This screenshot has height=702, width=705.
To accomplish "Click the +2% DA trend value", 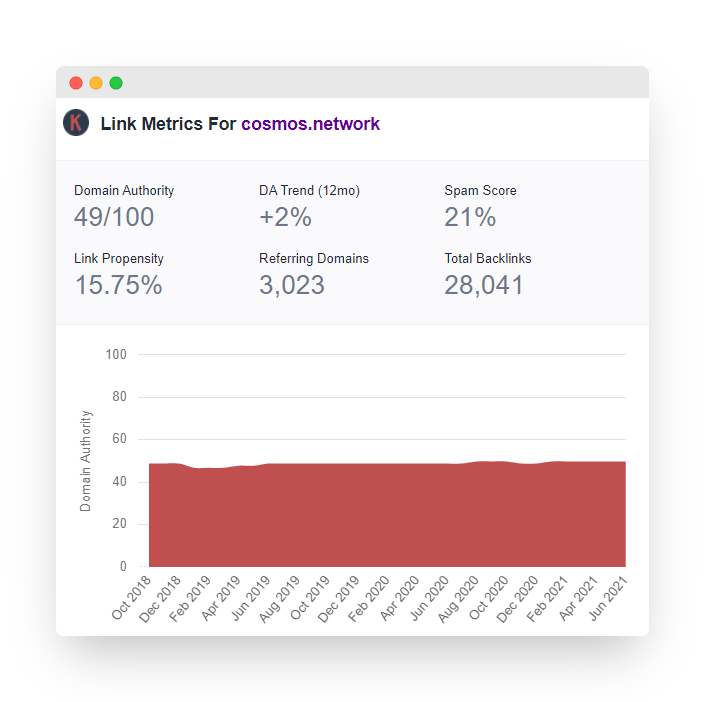I will click(285, 217).
